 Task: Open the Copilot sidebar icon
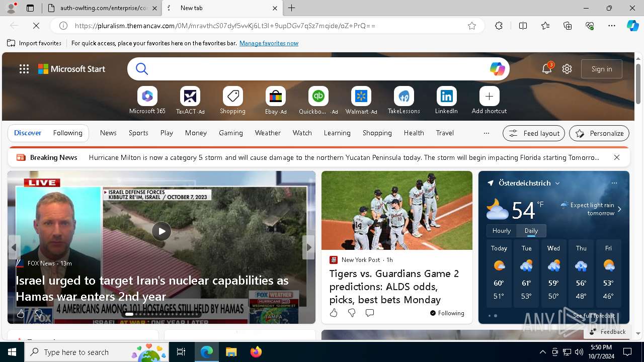632,26
